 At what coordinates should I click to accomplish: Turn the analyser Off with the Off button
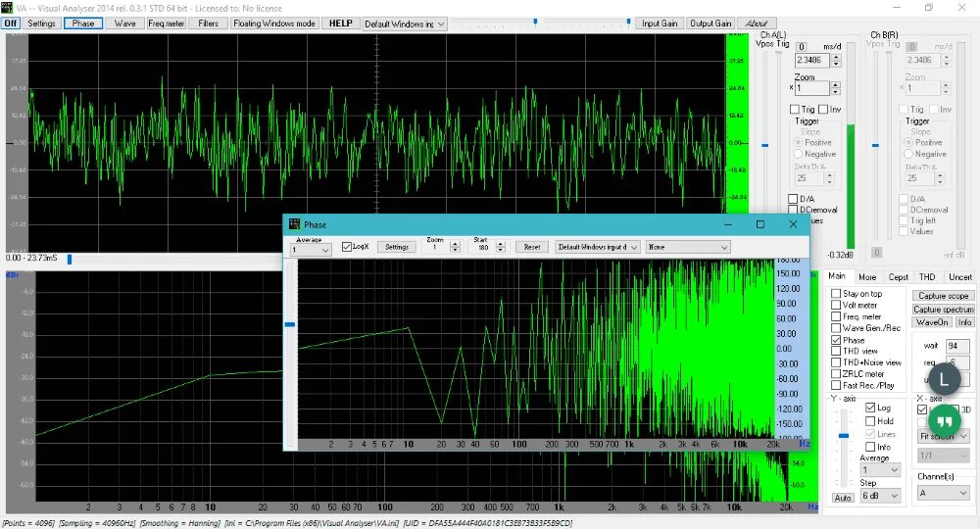(11, 24)
